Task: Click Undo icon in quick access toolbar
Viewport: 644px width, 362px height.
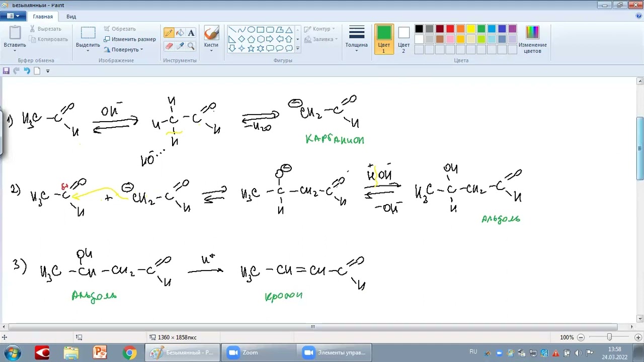Action: (x=27, y=71)
